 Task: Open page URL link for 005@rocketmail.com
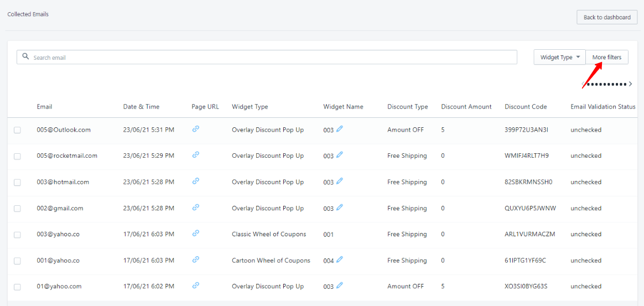(x=196, y=155)
